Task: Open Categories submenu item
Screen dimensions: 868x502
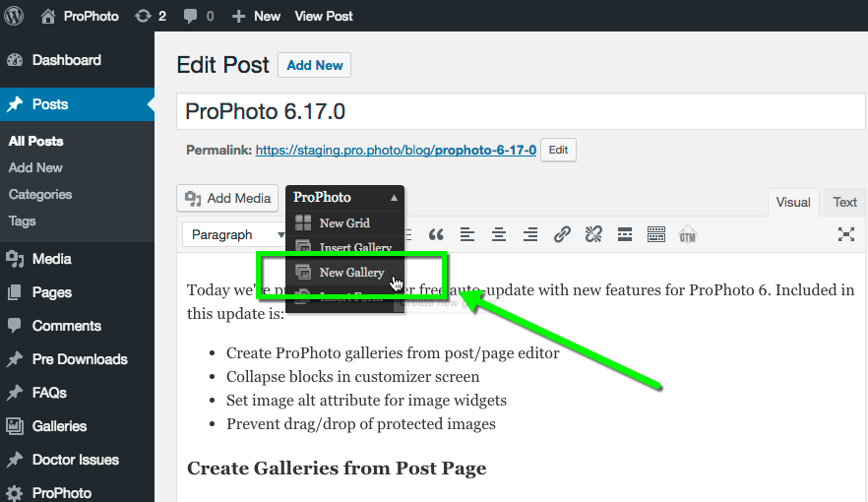Action: pos(40,194)
